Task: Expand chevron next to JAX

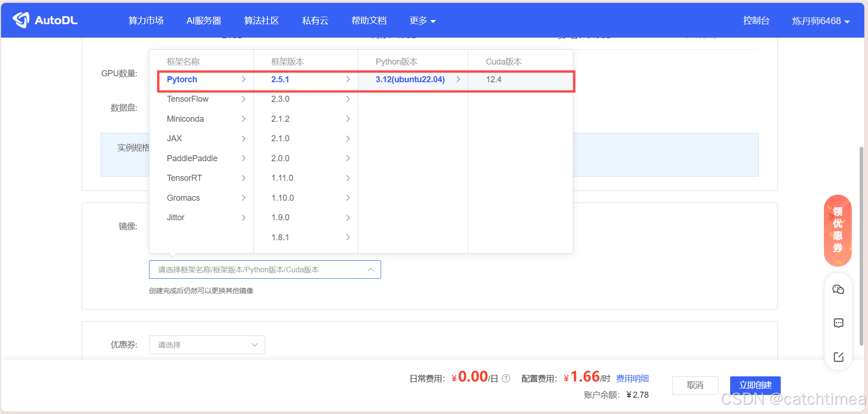Action: (244, 138)
